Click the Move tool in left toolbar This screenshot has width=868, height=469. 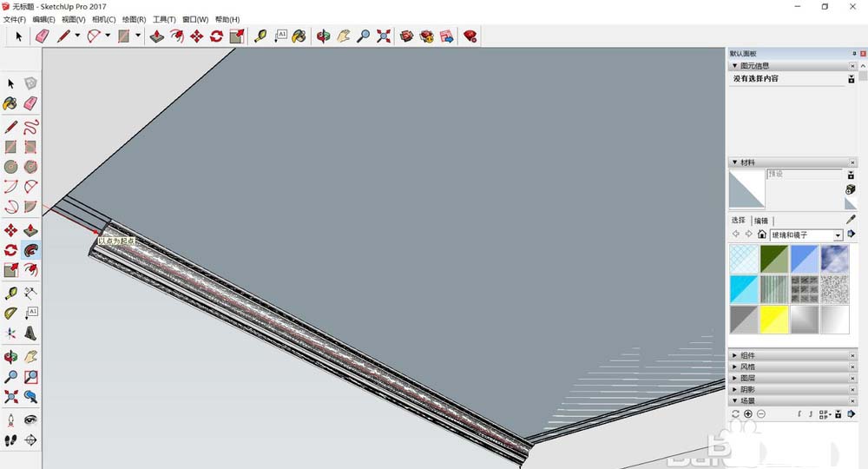pos(10,230)
